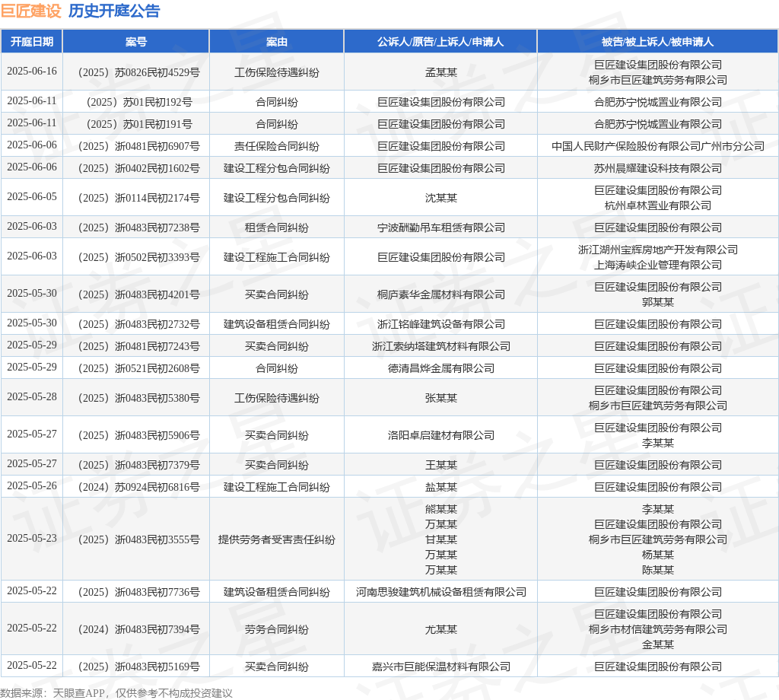Image resolution: width=779 pixels, height=700 pixels.
Task: Click plaintiff 盐某某
Action: pos(440,488)
